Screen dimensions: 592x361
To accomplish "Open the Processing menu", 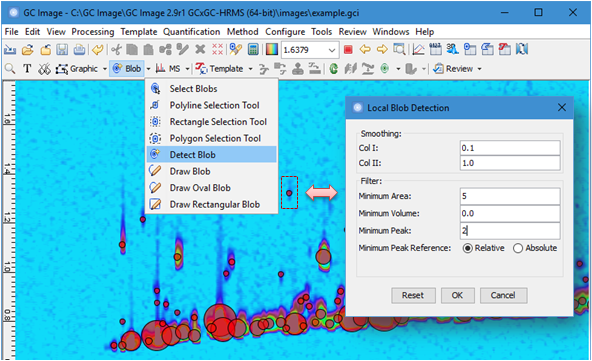I will click(93, 32).
